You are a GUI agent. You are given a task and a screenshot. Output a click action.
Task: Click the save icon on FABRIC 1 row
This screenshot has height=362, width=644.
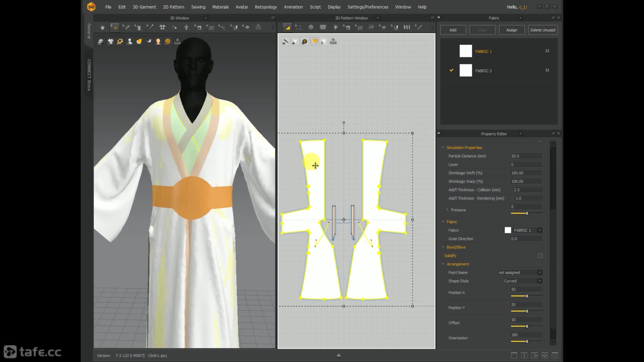click(x=547, y=51)
